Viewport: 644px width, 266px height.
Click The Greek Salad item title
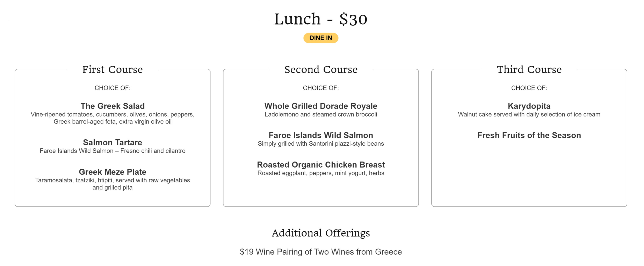tap(113, 106)
